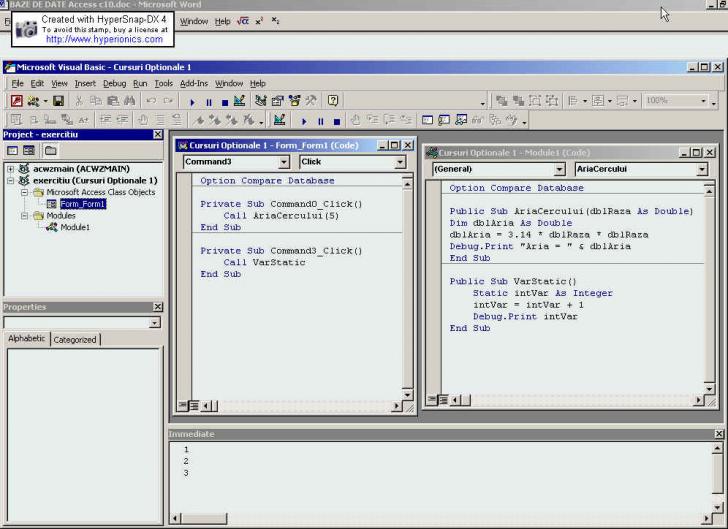Open the arrow beside Insert Module icon
Screen dimensions: 728x529
[x=46, y=101]
